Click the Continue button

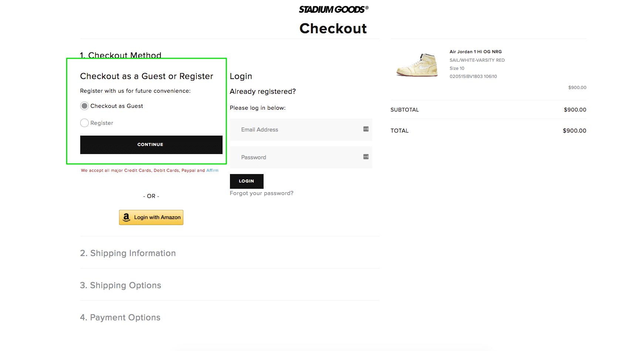151,144
